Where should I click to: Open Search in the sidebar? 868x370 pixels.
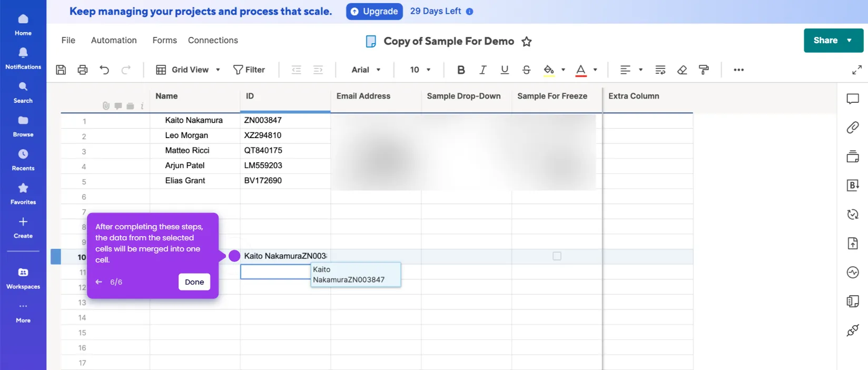[23, 92]
